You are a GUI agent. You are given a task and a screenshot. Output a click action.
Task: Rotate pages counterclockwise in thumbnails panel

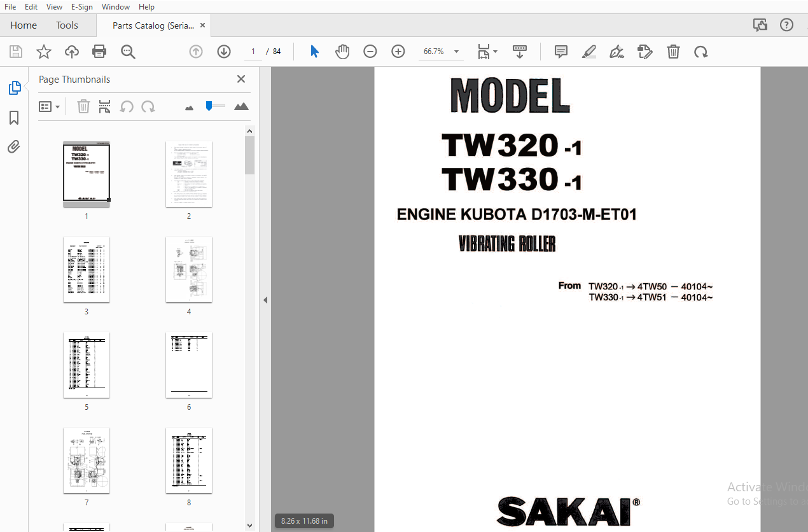127,107
